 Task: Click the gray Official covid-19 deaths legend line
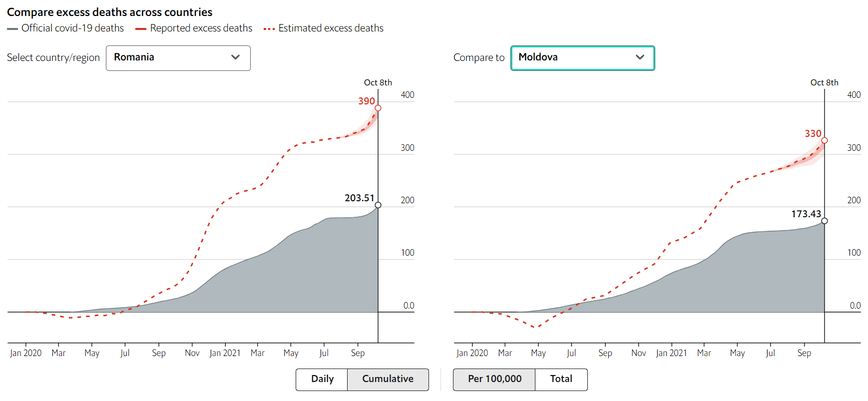pyautogui.click(x=12, y=28)
